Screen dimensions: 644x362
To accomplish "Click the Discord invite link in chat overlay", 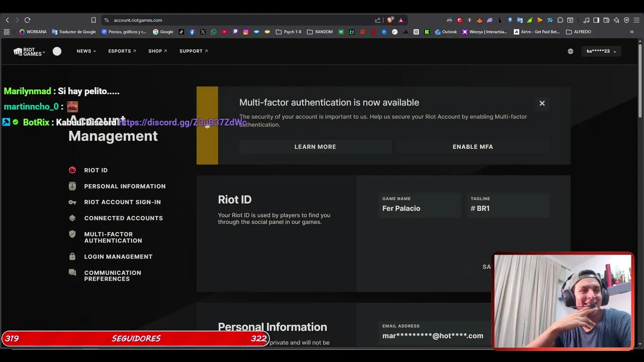I will coord(183,122).
